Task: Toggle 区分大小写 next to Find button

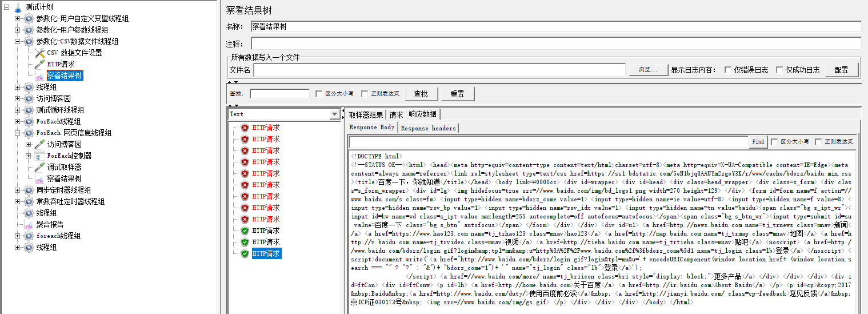Action: [x=774, y=141]
